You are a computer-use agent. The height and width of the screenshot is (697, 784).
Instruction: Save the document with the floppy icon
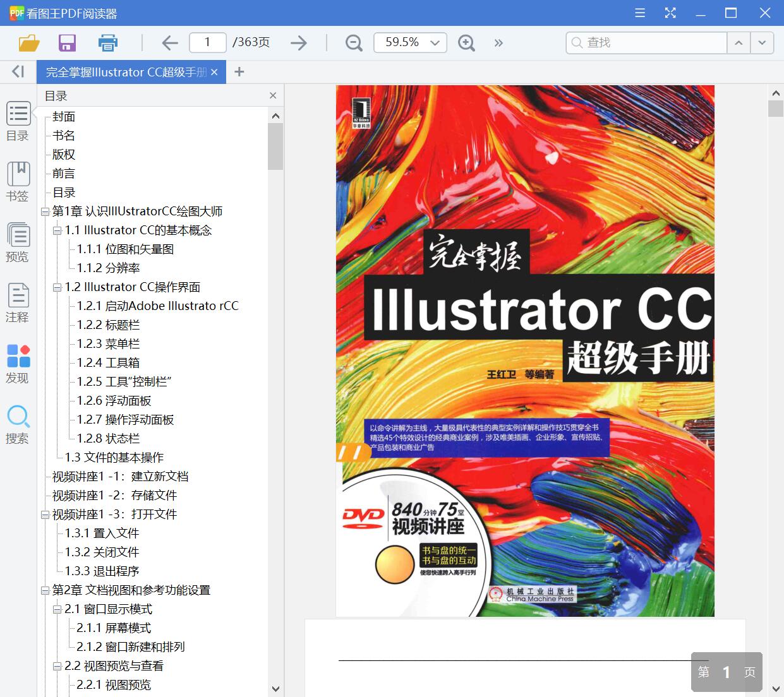(x=67, y=43)
